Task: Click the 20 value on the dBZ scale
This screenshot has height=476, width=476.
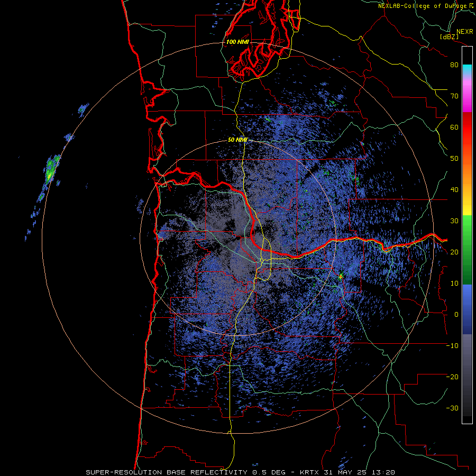Action: [x=454, y=252]
